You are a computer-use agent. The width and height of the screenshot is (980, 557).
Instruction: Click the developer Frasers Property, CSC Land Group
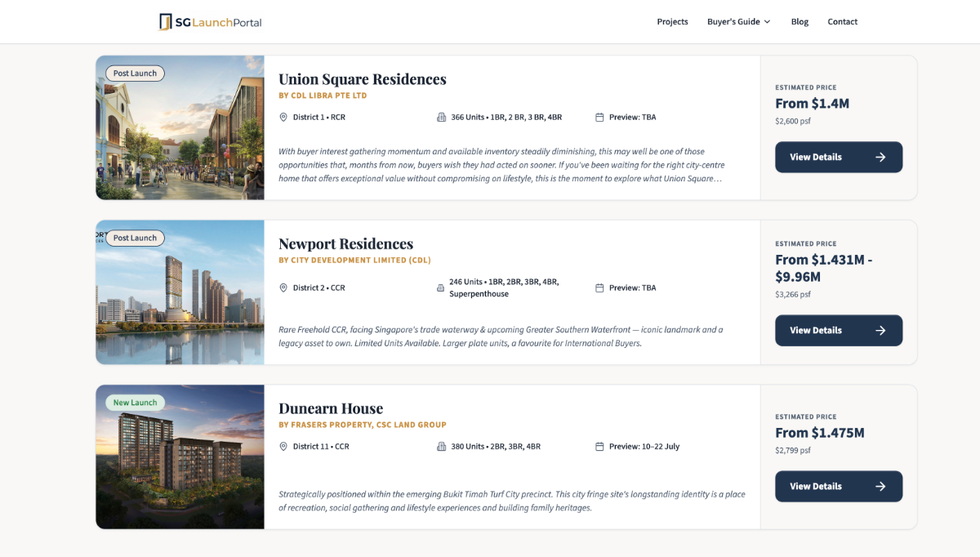click(x=363, y=425)
